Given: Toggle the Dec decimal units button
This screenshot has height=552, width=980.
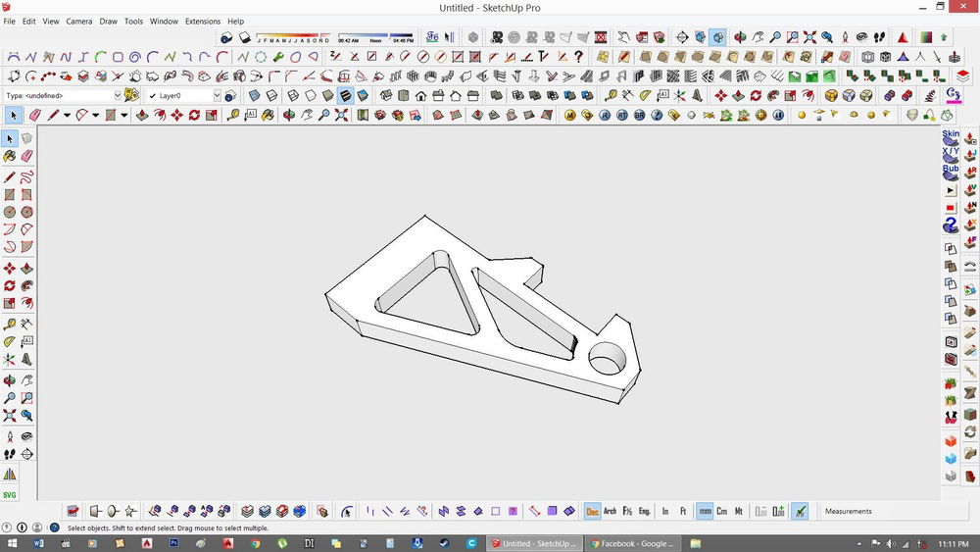Looking at the screenshot, I should click(x=592, y=512).
